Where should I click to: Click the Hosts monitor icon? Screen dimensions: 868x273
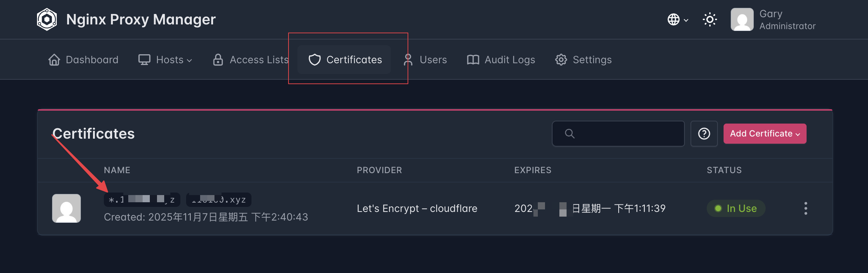pyautogui.click(x=144, y=60)
